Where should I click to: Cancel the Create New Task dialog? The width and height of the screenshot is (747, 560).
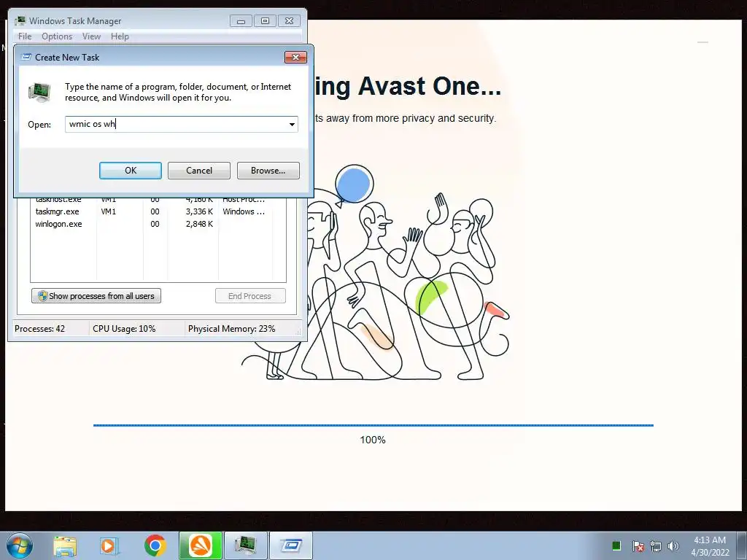coord(199,171)
